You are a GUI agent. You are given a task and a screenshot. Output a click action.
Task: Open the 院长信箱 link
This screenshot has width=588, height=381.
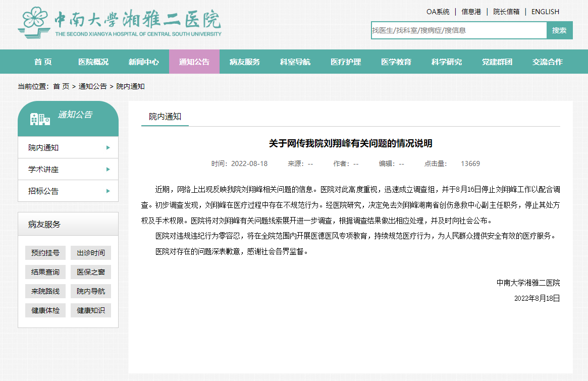tap(506, 12)
